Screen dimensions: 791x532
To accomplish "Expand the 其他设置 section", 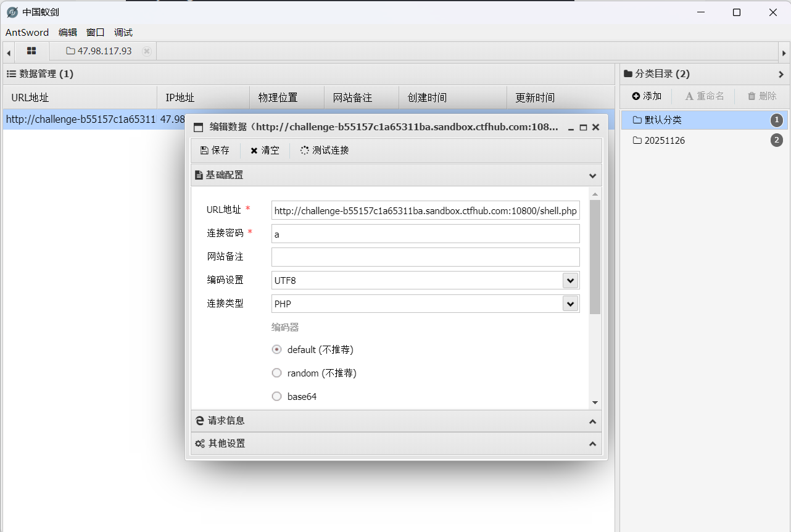I will [593, 444].
